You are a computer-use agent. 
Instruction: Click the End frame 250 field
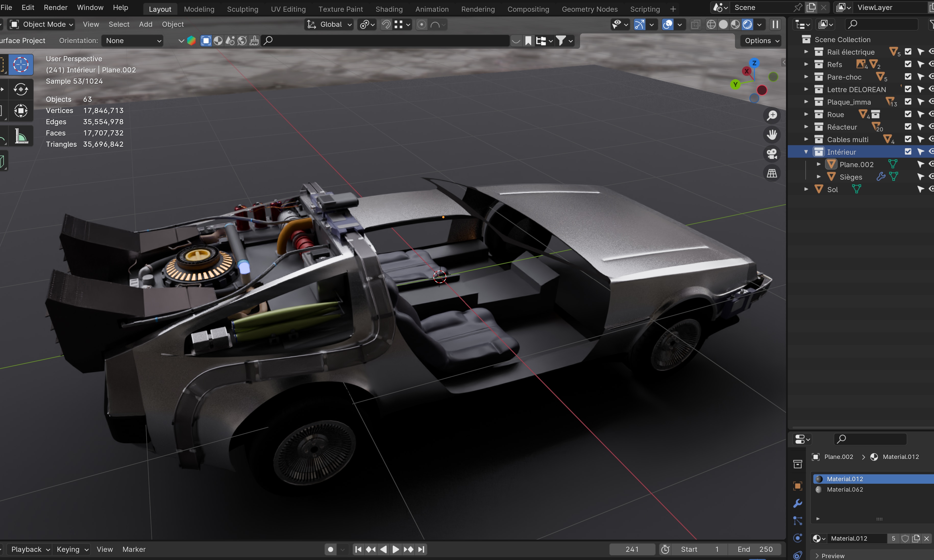coord(754,550)
